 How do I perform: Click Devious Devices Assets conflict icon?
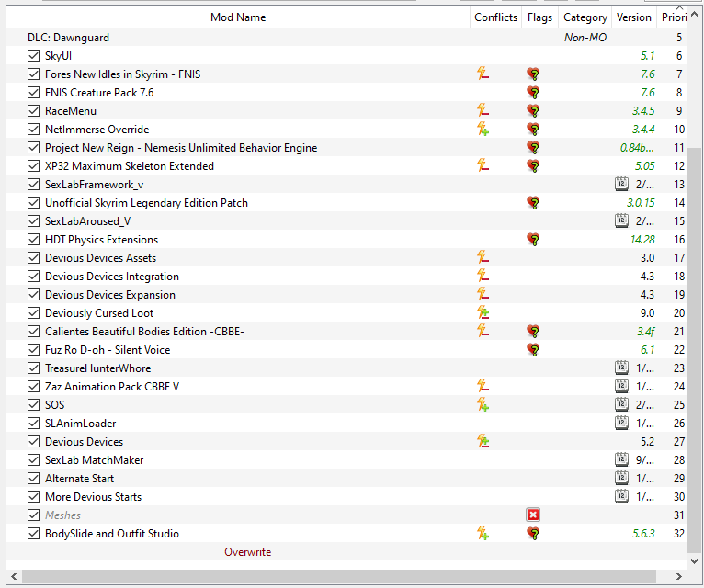pos(483,257)
